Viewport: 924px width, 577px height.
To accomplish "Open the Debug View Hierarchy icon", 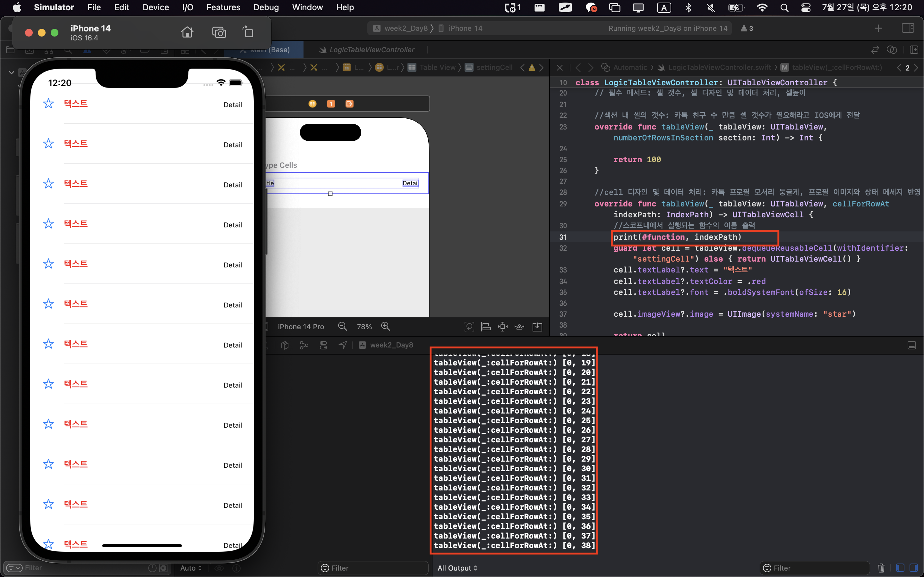I will pos(285,345).
